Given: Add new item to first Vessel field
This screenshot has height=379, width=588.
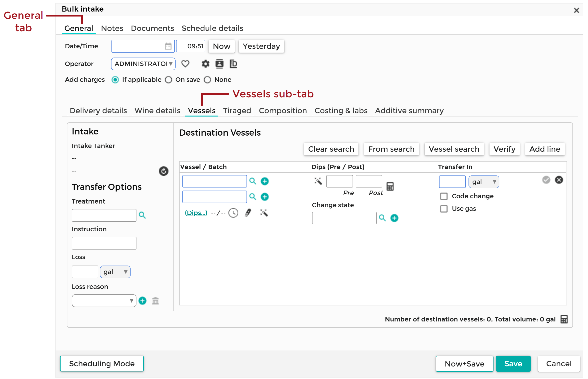Looking at the screenshot, I should click(x=265, y=181).
